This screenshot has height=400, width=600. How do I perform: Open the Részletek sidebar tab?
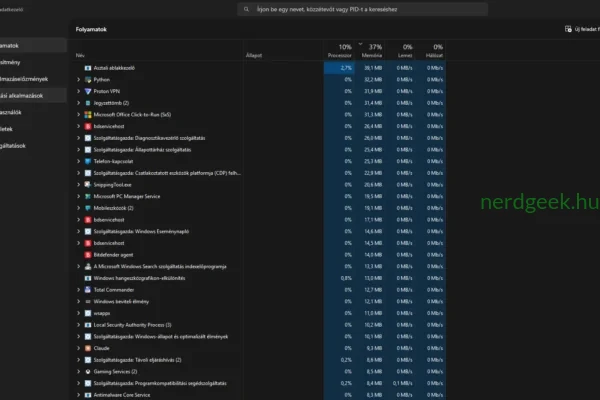point(33,129)
